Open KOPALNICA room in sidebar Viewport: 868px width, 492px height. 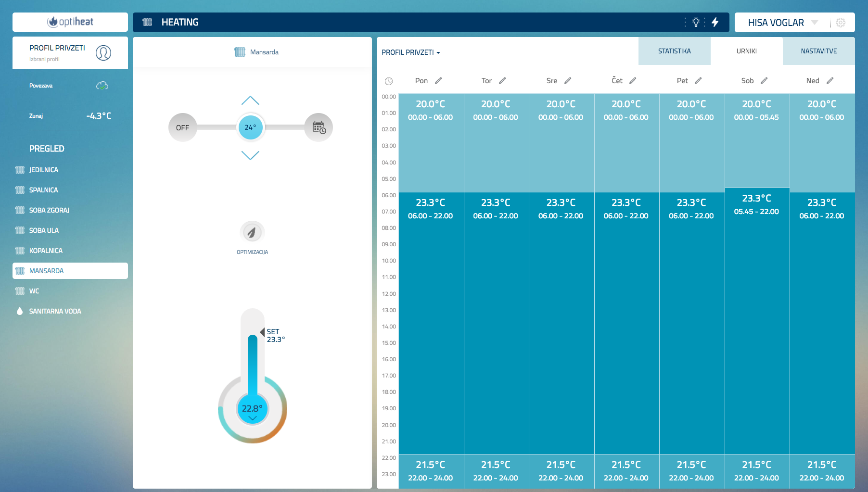pos(70,251)
